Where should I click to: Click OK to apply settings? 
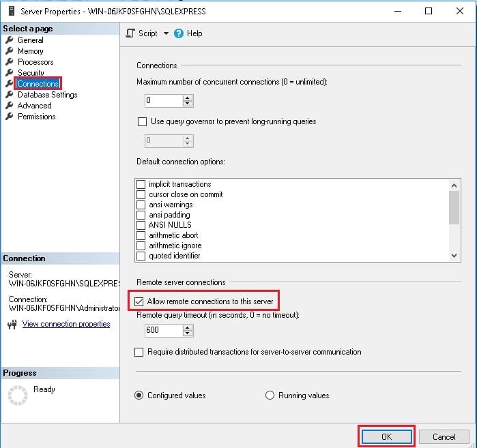click(x=386, y=437)
